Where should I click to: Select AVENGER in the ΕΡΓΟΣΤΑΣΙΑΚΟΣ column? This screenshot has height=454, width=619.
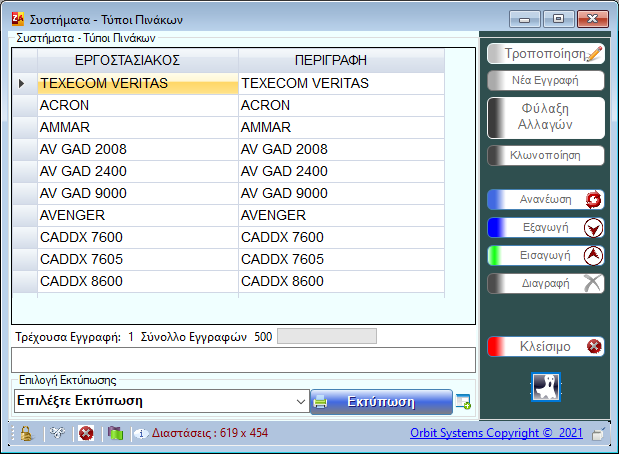pos(138,216)
